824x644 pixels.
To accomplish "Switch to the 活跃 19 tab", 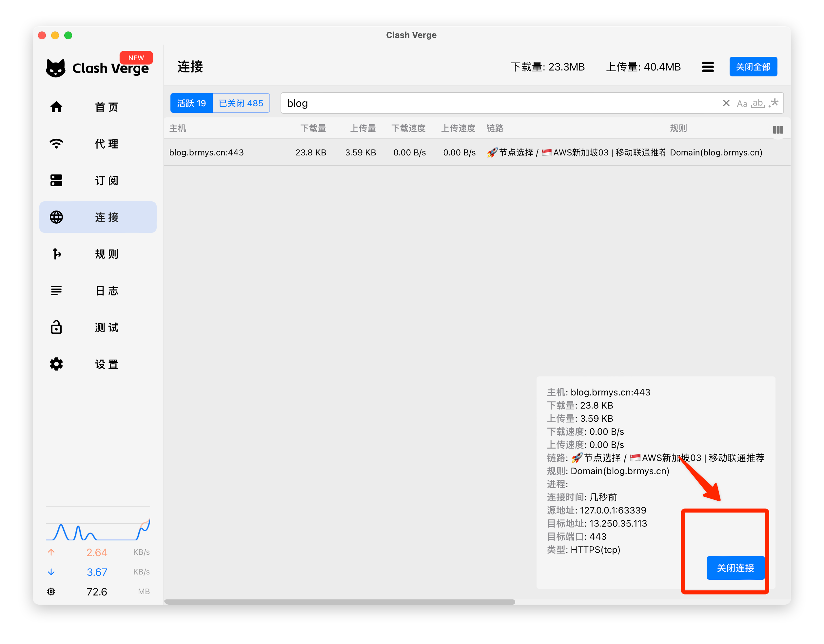I will [192, 103].
